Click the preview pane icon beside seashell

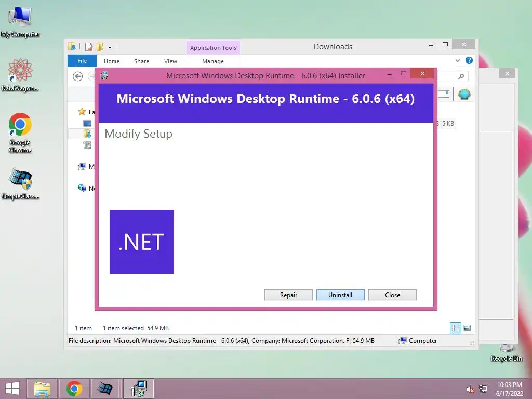pos(444,94)
